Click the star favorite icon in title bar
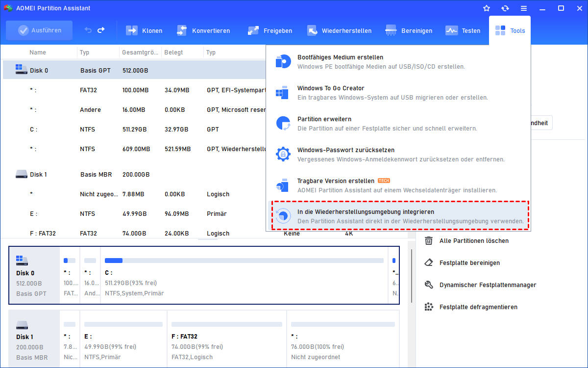This screenshot has width=588, height=368. pyautogui.click(x=487, y=8)
